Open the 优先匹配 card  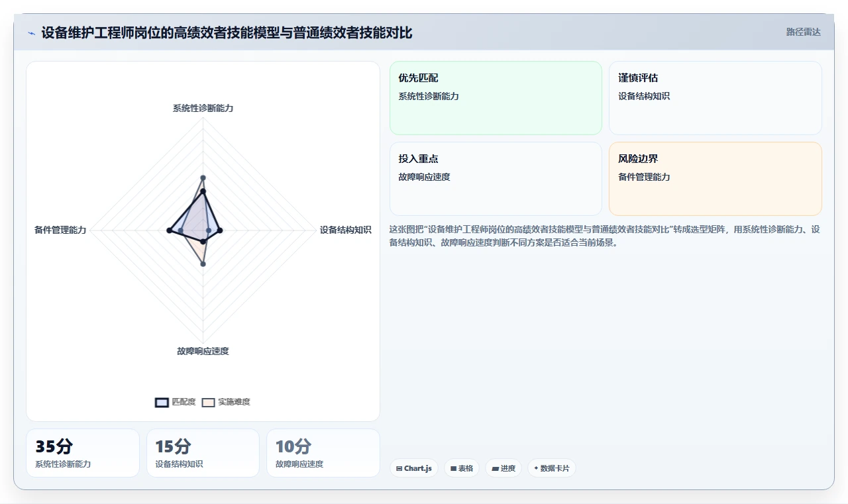click(496, 98)
